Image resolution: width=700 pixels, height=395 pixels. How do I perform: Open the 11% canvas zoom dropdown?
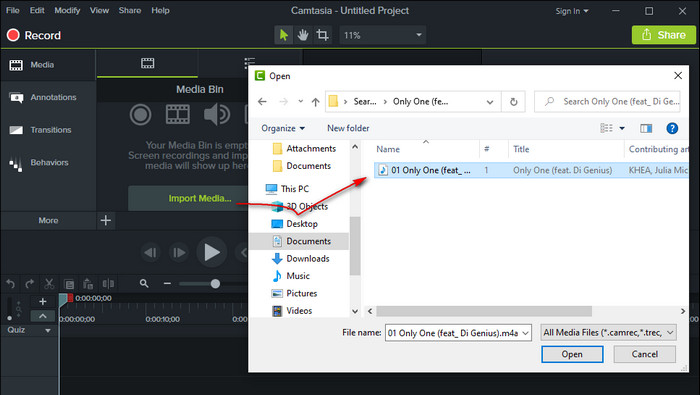point(383,35)
